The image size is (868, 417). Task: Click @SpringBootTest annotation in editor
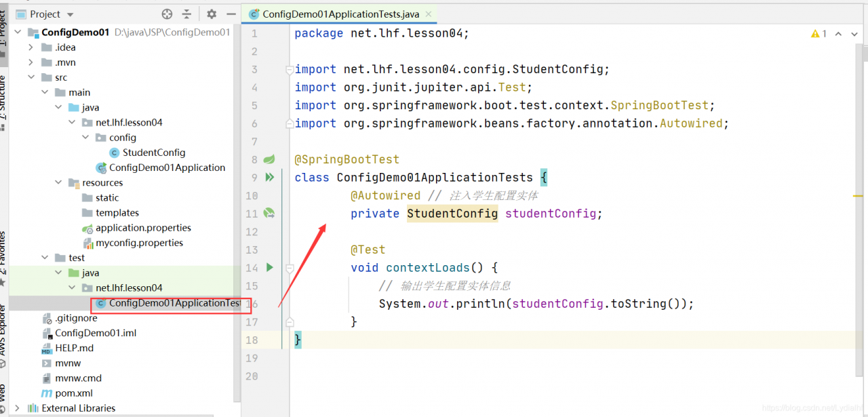[x=347, y=159]
